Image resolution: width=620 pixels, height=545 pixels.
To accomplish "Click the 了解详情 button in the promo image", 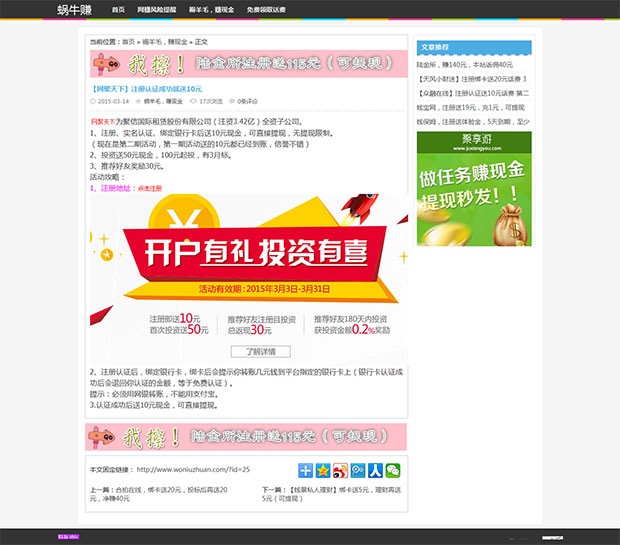I will pos(261,352).
